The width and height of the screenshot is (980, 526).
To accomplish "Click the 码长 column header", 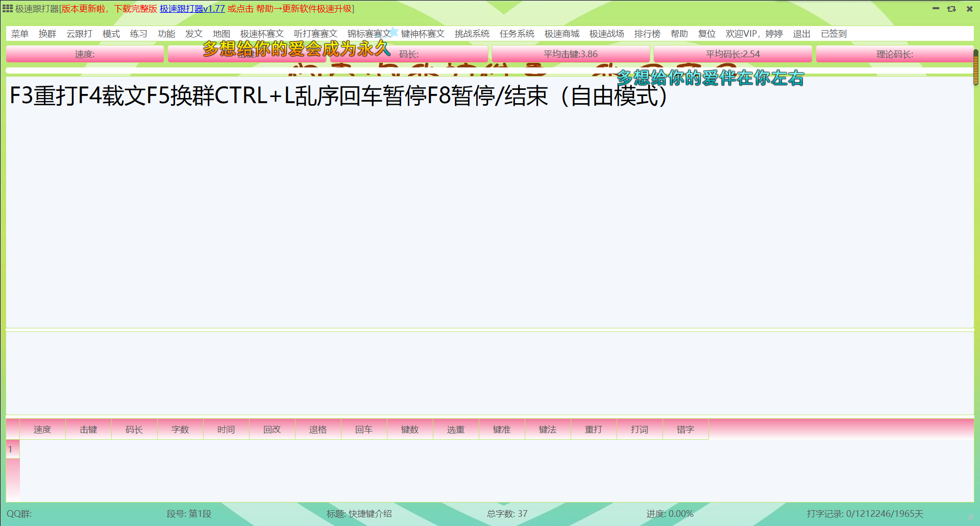I will (x=134, y=429).
